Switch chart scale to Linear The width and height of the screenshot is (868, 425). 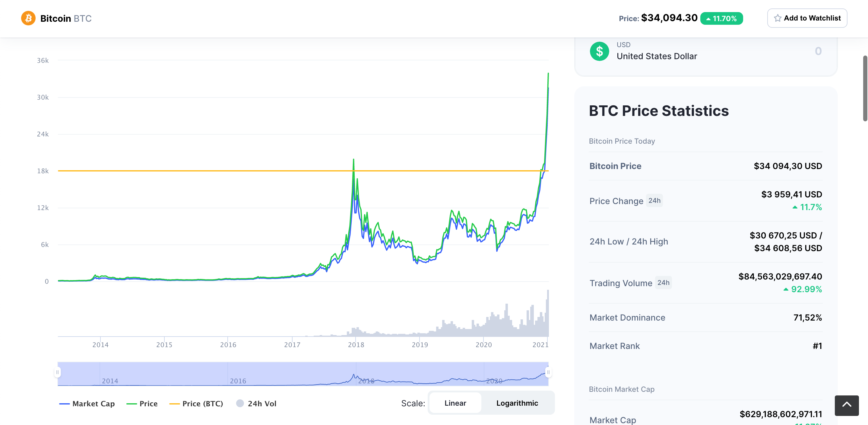455,403
